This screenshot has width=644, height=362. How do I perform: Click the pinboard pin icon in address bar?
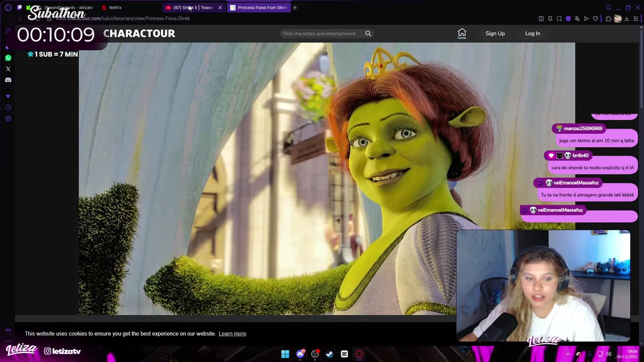point(550,19)
